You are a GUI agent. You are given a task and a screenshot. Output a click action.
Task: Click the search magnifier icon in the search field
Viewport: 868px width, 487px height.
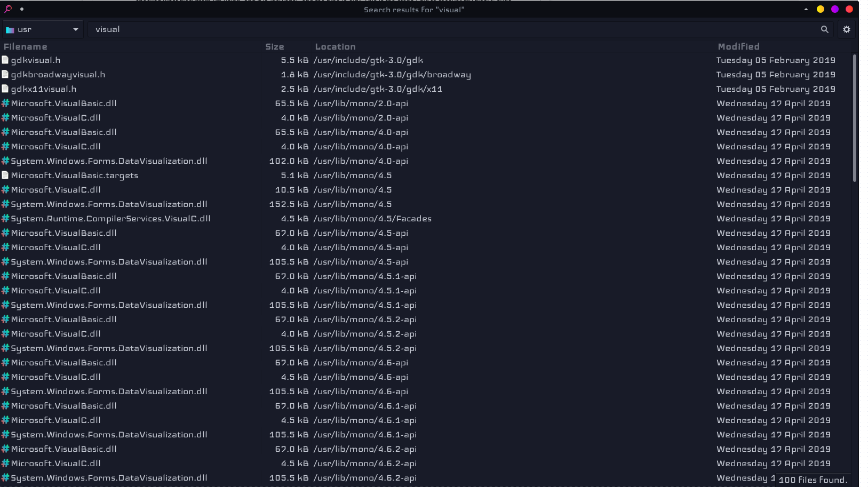pyautogui.click(x=824, y=29)
